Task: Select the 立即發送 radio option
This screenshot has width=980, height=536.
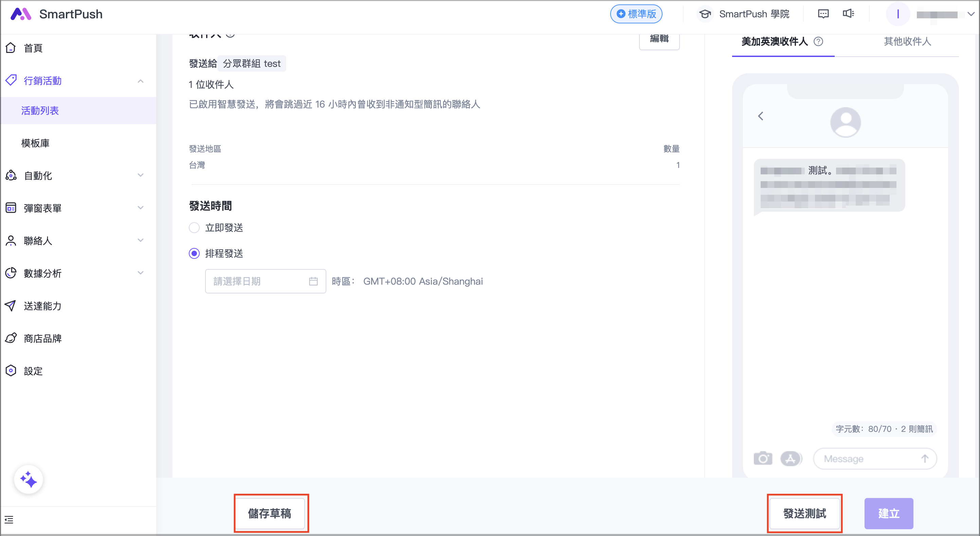Action: click(194, 228)
